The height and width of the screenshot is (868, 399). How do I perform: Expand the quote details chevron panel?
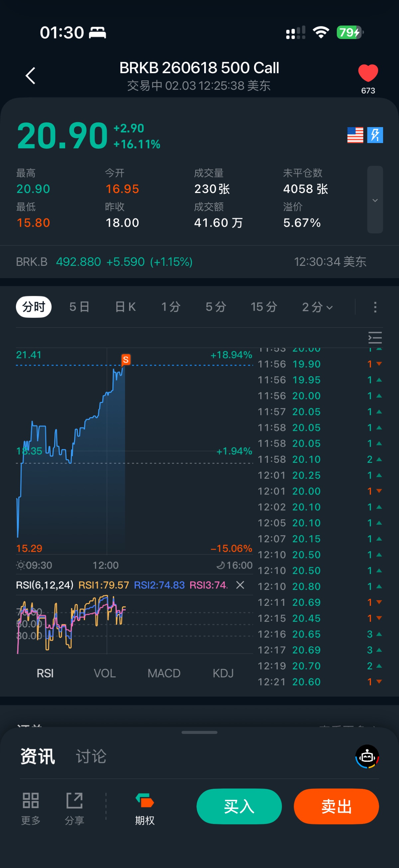pyautogui.click(x=375, y=200)
